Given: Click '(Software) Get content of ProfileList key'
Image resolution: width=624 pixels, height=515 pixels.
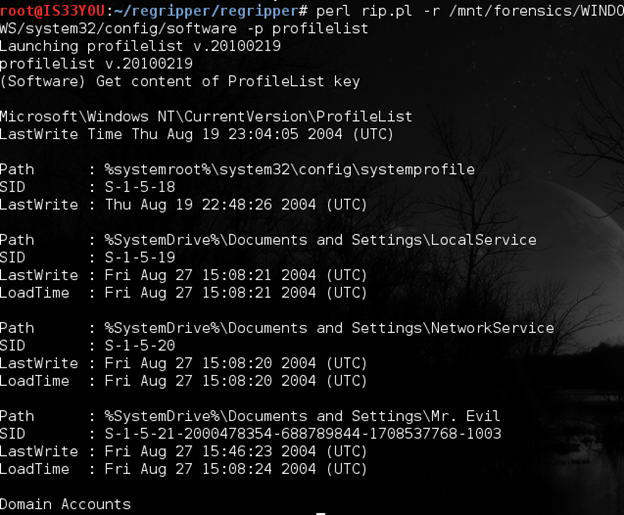Looking at the screenshot, I should click(180, 81).
